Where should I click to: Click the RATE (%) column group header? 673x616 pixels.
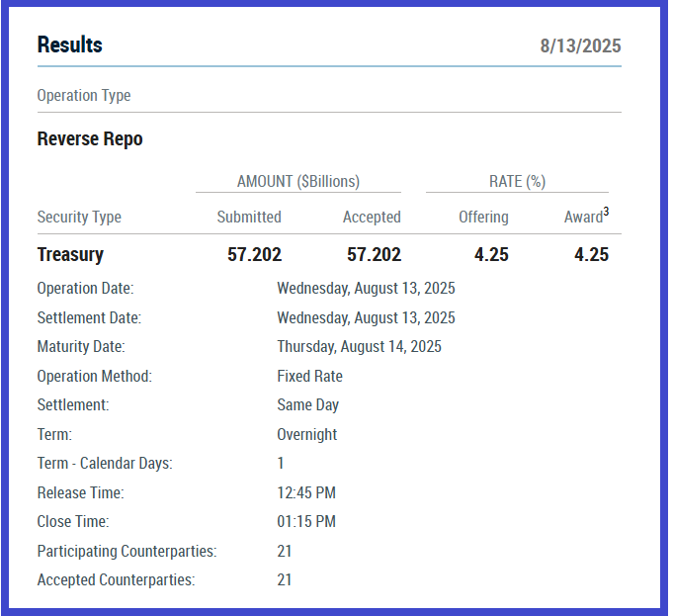coord(517,181)
